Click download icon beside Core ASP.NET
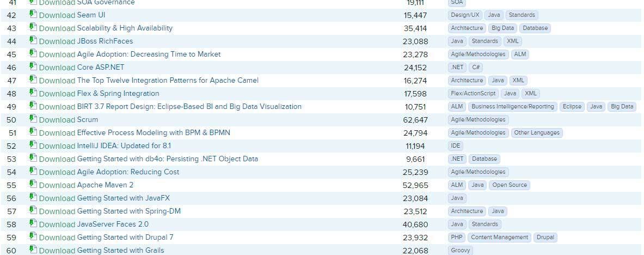This screenshot has width=644, height=255. [x=33, y=66]
